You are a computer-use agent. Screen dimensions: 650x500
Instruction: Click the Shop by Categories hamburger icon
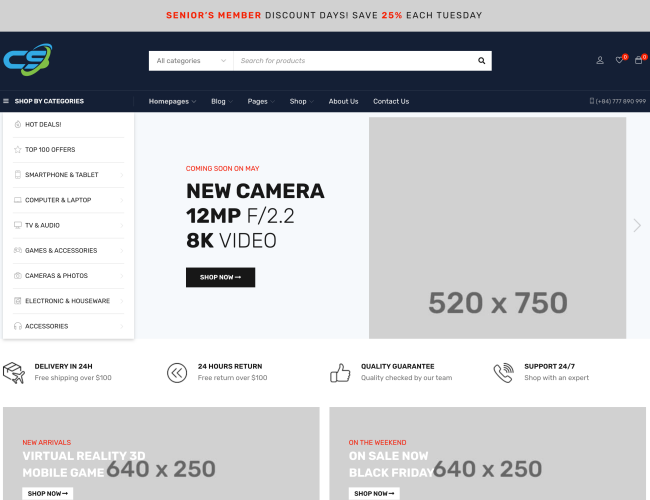point(6,101)
